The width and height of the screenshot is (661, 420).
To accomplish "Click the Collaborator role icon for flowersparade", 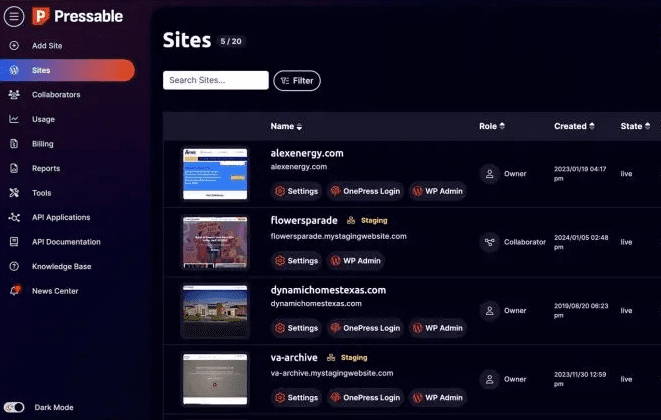I will tap(489, 242).
